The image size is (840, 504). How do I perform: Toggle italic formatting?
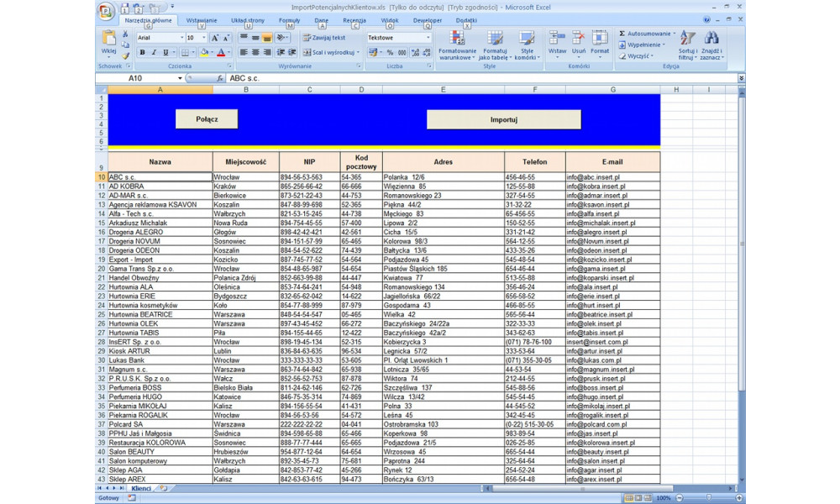click(154, 52)
